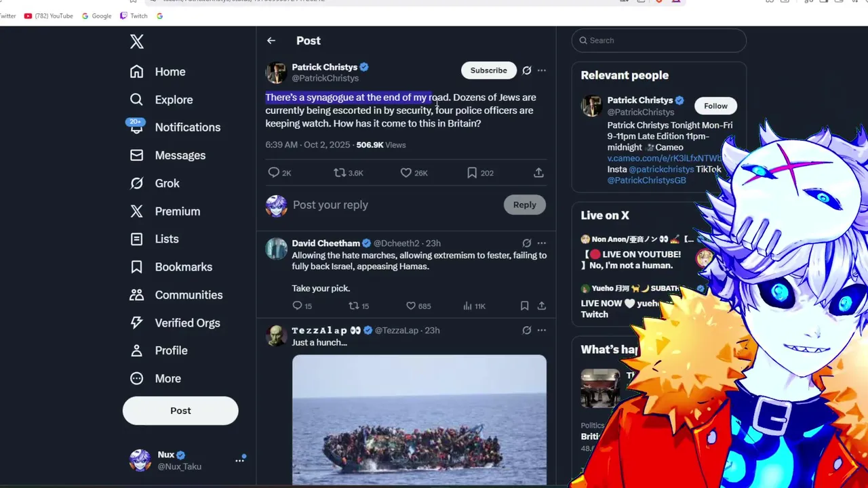The height and width of the screenshot is (488, 868).
Task: Open the capsized boat image in reply
Action: point(419,419)
